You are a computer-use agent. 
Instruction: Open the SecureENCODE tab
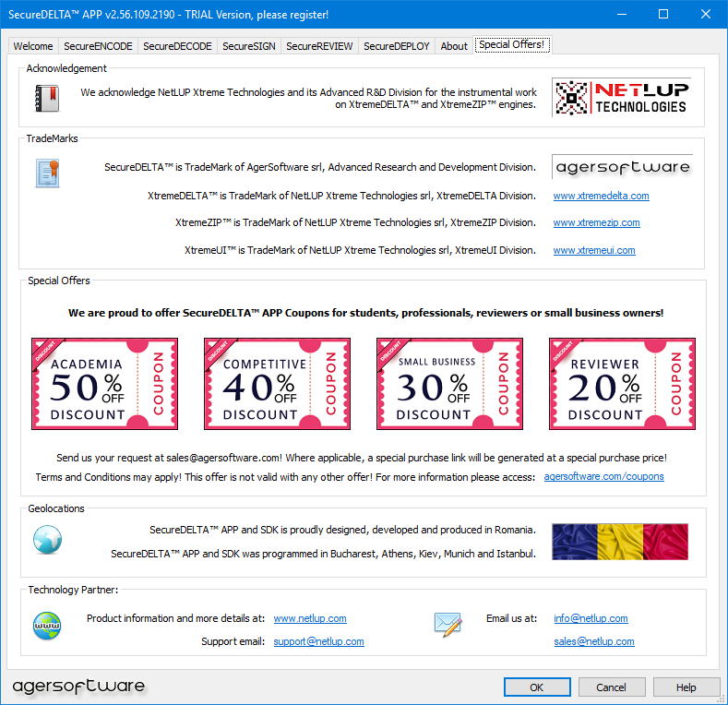(98, 46)
